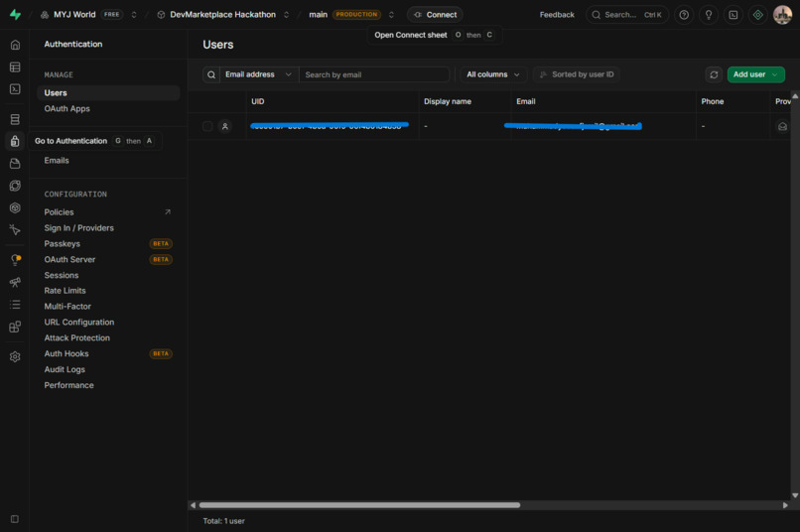The image size is (800, 532).
Task: Open the MYJ World organization switcher chevrons
Action: 134,15
